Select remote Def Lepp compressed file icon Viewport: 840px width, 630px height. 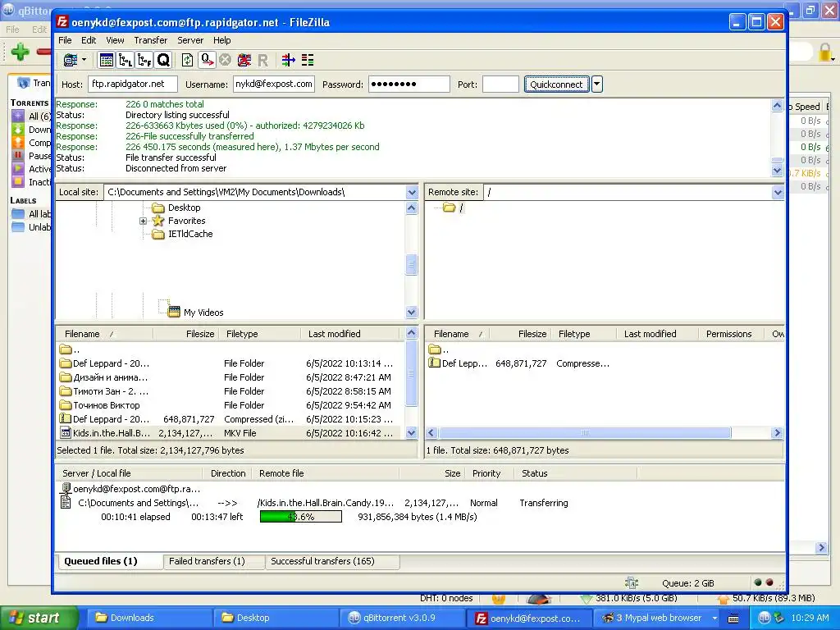pos(435,363)
